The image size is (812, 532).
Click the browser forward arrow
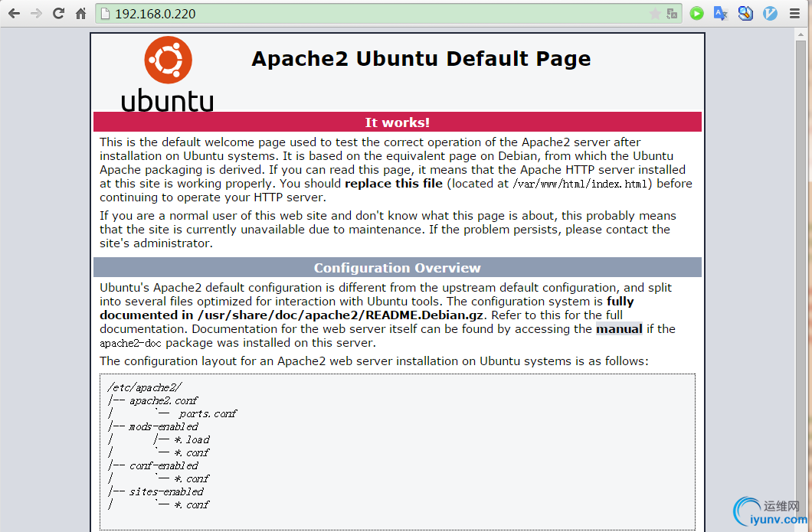36,14
